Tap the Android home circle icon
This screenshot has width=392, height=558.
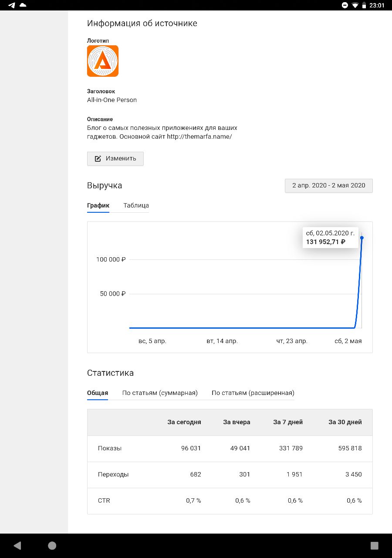pyautogui.click(x=52, y=545)
